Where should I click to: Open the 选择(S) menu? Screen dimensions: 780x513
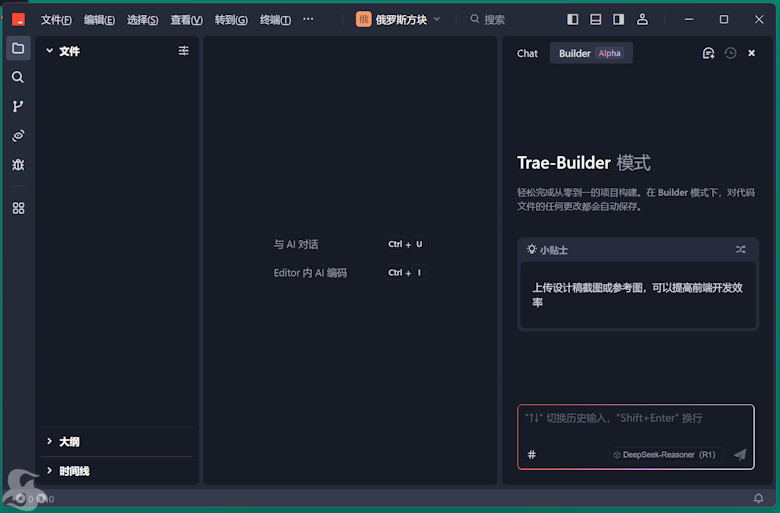point(142,20)
